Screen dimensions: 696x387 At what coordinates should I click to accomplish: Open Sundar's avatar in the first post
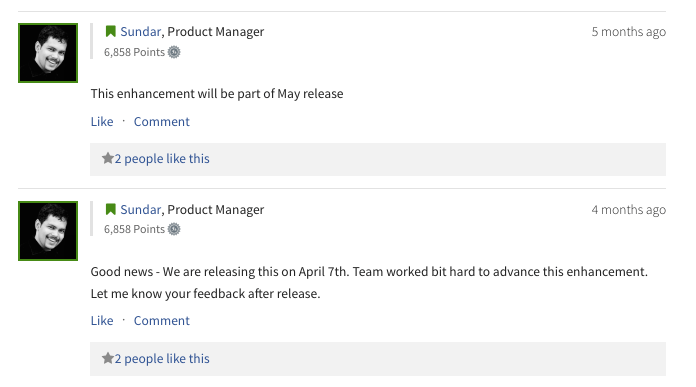[48, 53]
